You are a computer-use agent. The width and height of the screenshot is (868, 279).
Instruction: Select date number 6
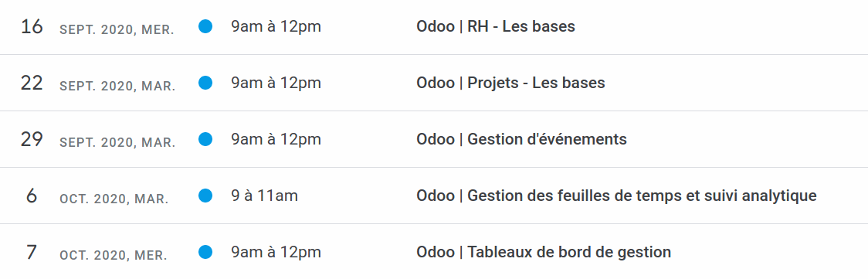[x=32, y=196]
